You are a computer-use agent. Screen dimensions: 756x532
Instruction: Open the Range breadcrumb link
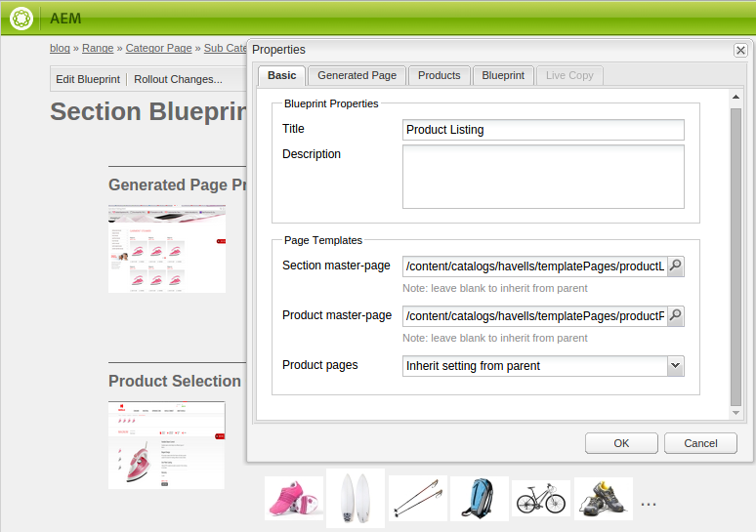98,48
